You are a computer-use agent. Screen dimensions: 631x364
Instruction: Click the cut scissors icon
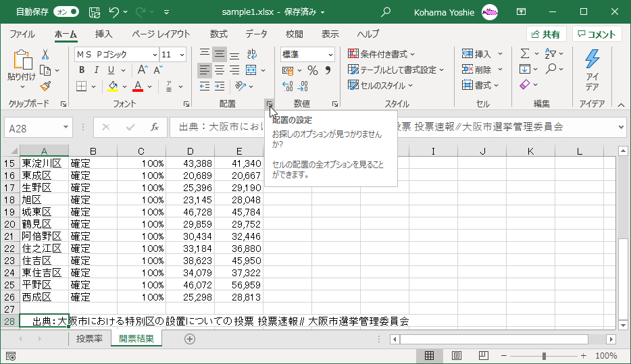(x=45, y=54)
